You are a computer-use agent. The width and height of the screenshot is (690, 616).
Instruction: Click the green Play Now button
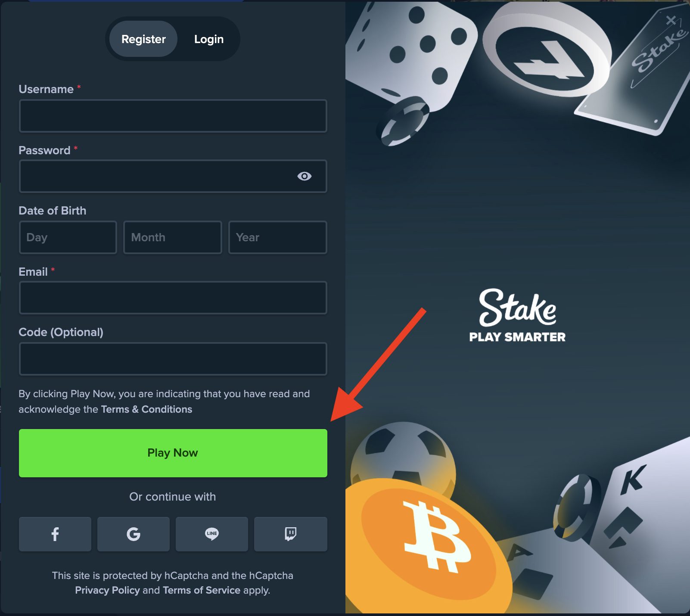pos(173,453)
